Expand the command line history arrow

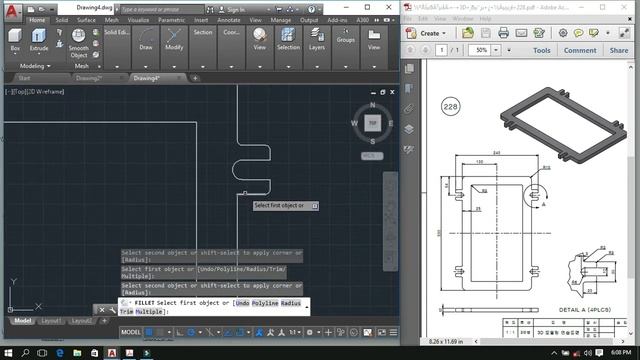coord(307,307)
